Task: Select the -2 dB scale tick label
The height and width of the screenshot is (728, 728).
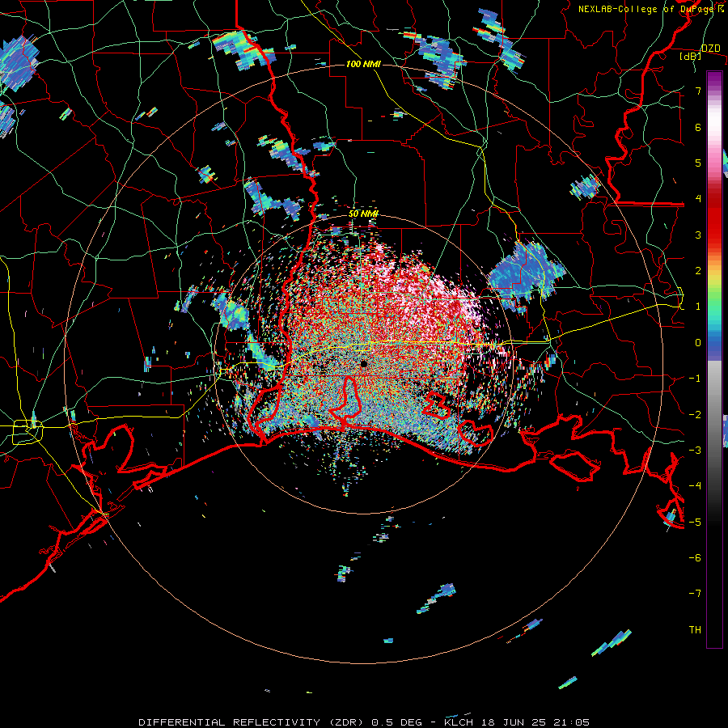Action: pyautogui.click(x=695, y=415)
